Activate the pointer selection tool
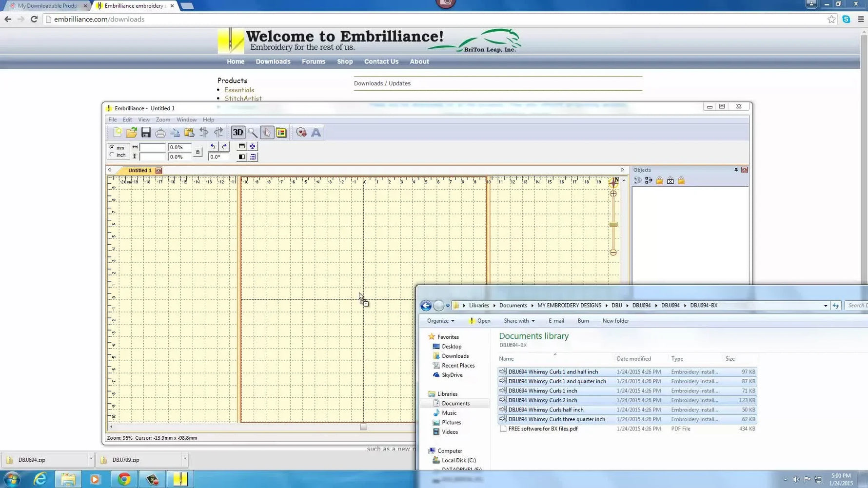This screenshot has height=488, width=868. [x=267, y=132]
